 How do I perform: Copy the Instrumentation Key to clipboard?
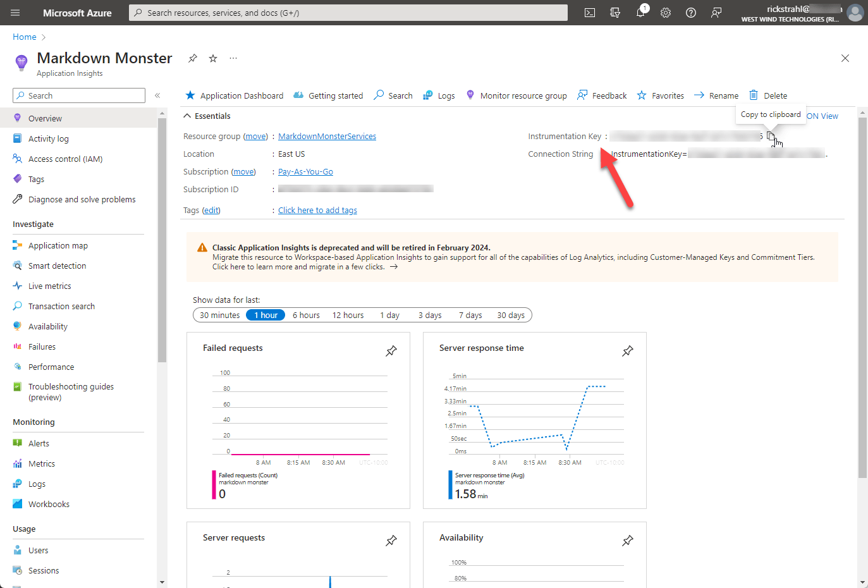770,136
